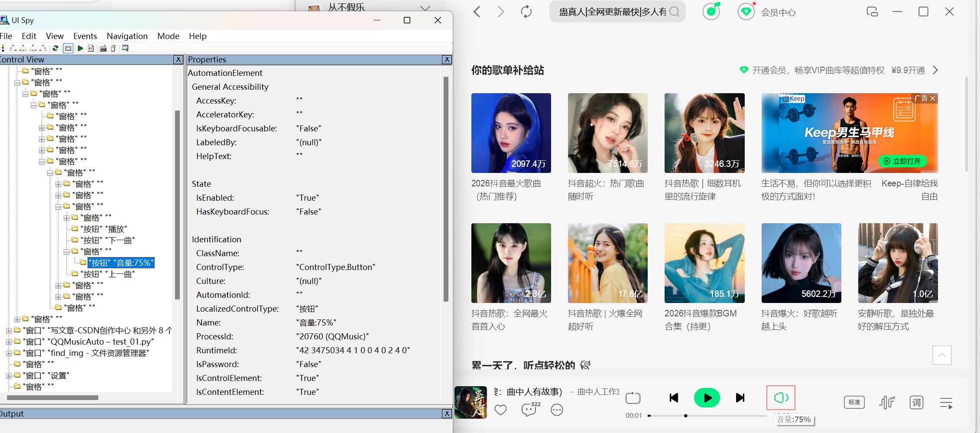
Task: Click the 立即打开 button on Keep ad
Action: click(x=902, y=161)
